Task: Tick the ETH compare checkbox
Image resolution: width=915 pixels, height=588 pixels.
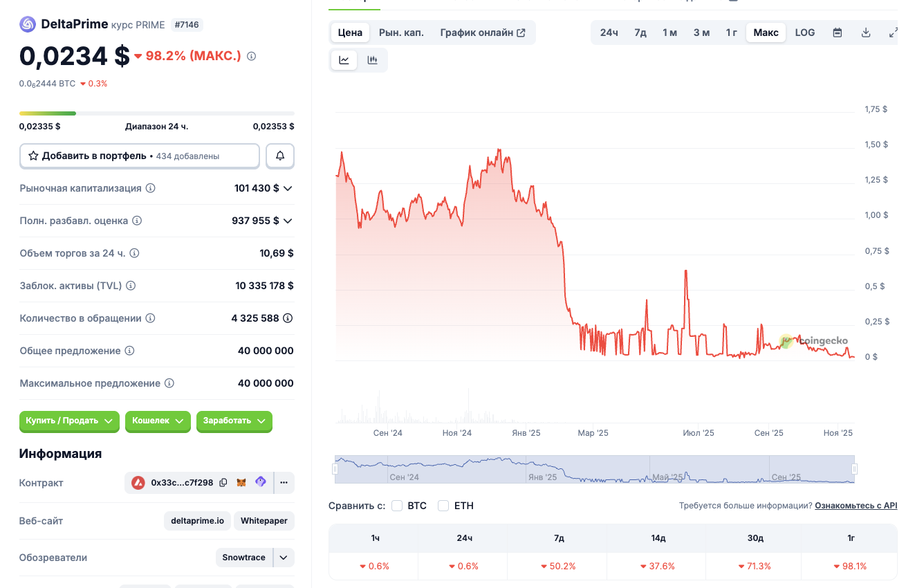Action: [x=443, y=506]
